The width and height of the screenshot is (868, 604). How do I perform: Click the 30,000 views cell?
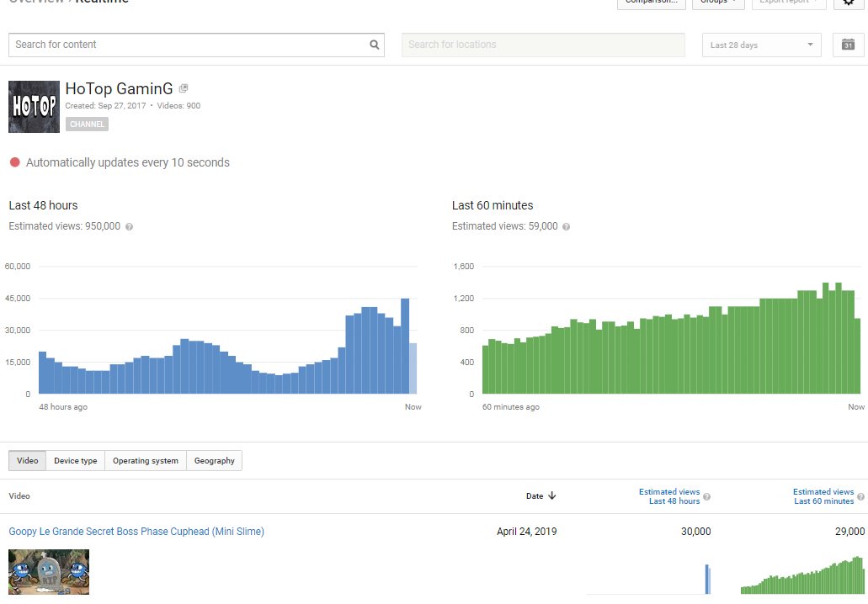coord(696,532)
